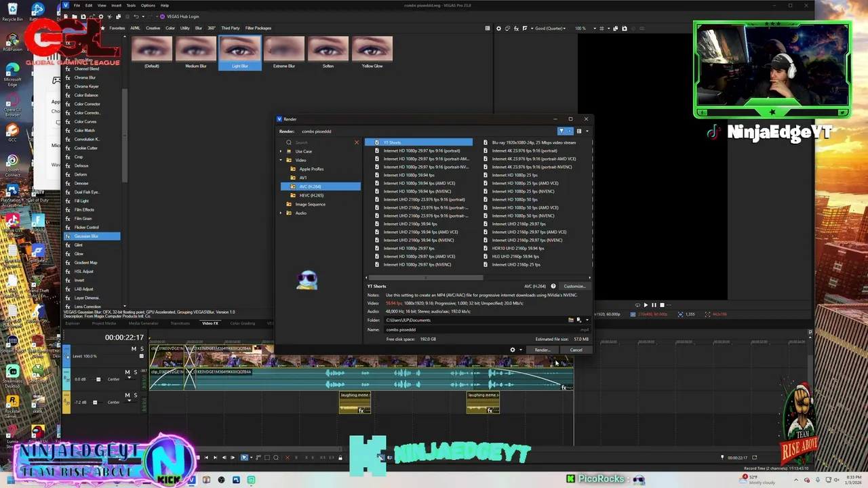Click the render template list horizontal scrollbar
This screenshot has height=488, width=868.
pyautogui.click(x=425, y=277)
